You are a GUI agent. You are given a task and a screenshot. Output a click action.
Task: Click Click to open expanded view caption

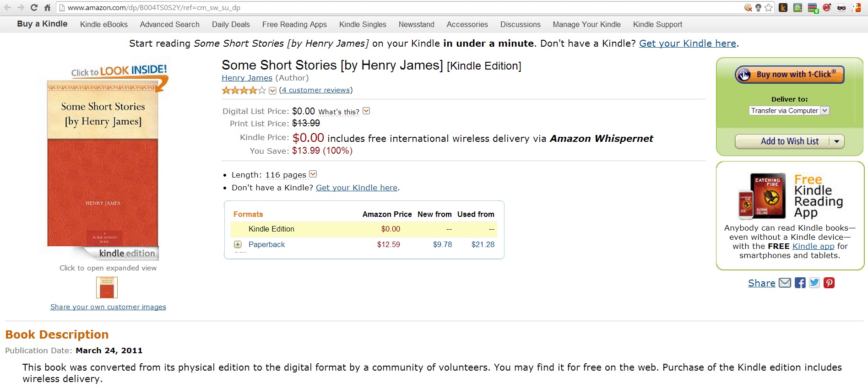pos(108,268)
